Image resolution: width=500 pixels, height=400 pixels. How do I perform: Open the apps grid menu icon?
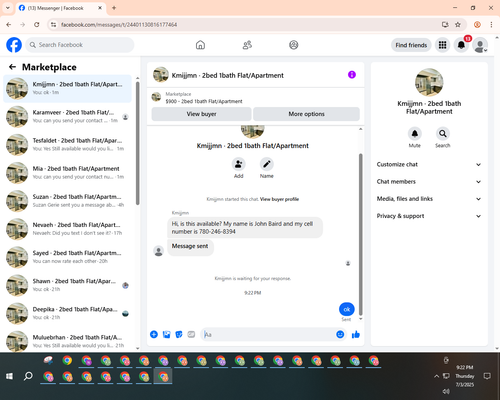442,45
